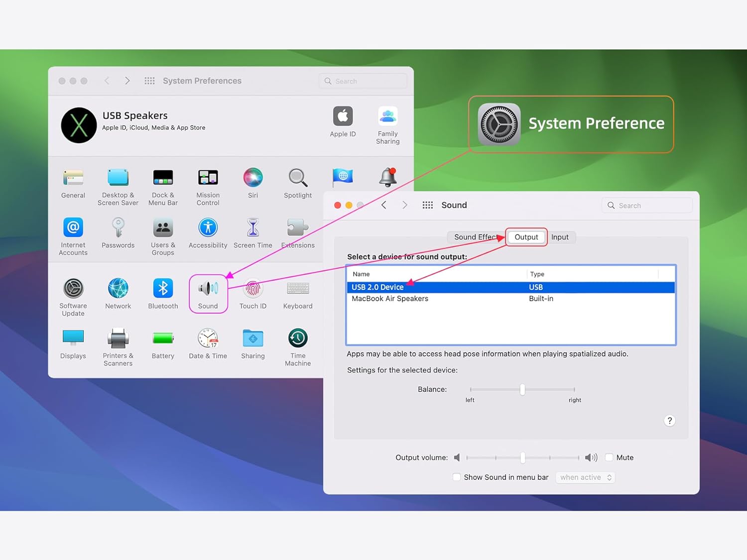Open Desktop & Screen Saver preferences

coord(118,187)
